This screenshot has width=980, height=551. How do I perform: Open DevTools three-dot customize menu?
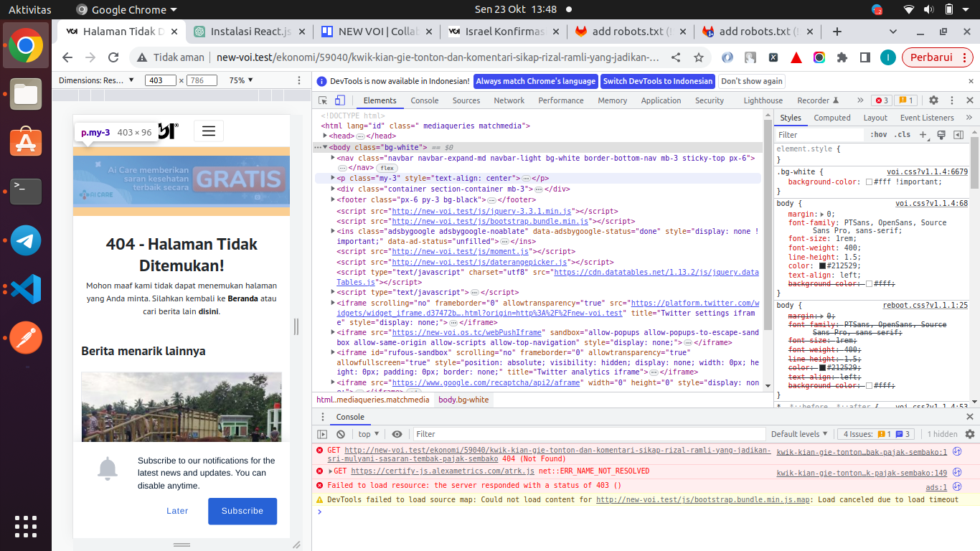coord(952,100)
